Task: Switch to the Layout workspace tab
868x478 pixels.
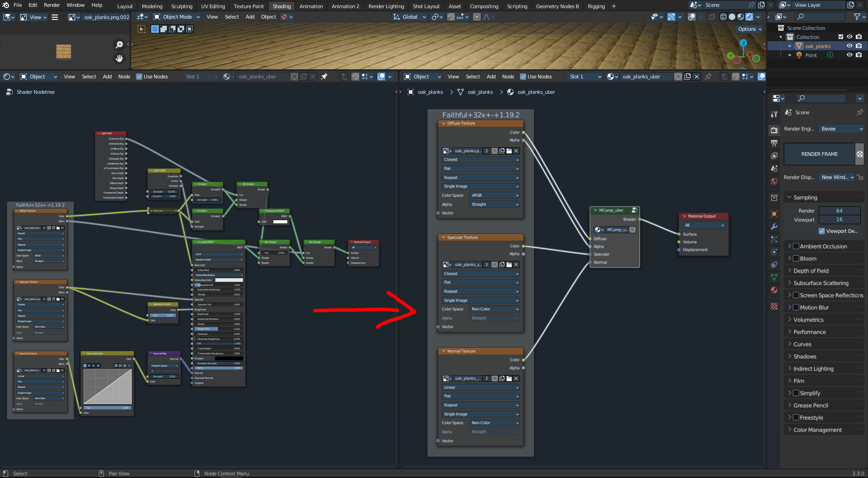Action: (125, 6)
